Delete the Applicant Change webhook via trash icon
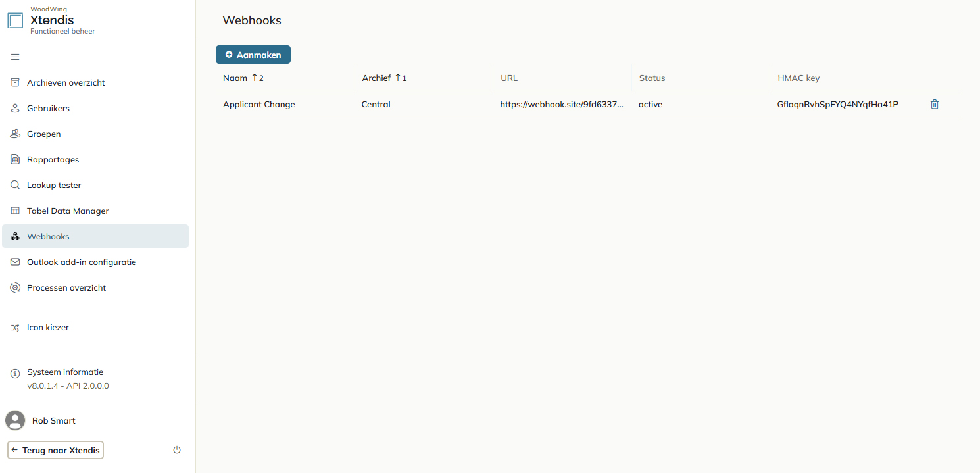This screenshot has width=980, height=473. coord(935,104)
